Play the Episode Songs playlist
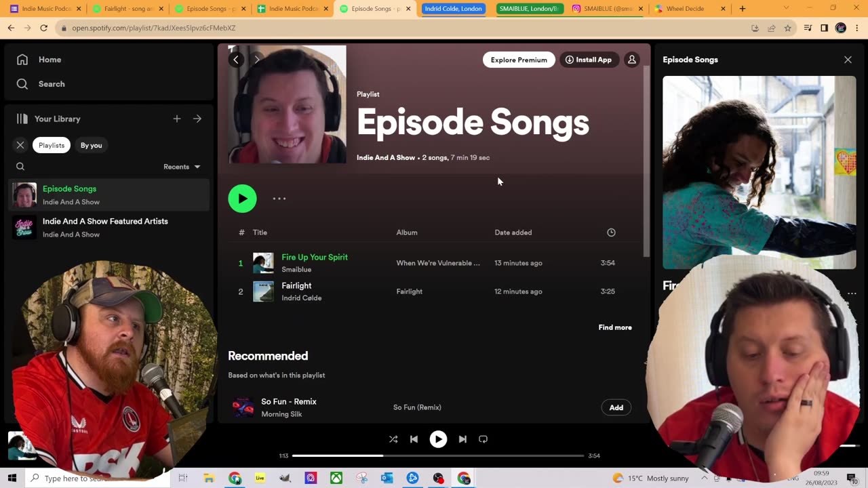Image resolution: width=868 pixels, height=488 pixels. [242, 199]
